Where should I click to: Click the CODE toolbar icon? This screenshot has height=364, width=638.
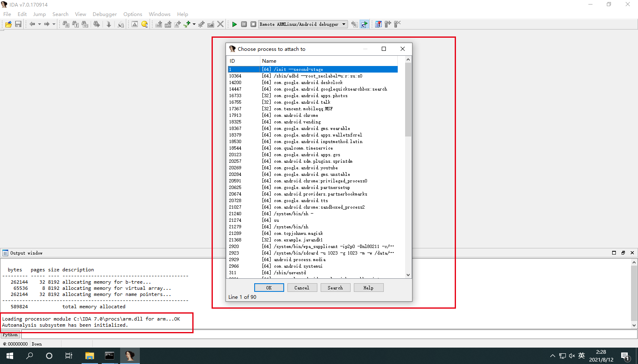click(159, 24)
